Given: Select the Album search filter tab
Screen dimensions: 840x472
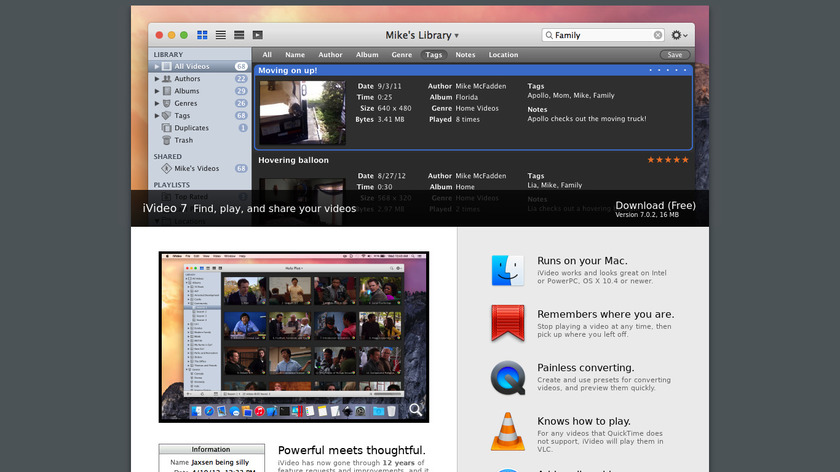Looking at the screenshot, I should coord(367,55).
